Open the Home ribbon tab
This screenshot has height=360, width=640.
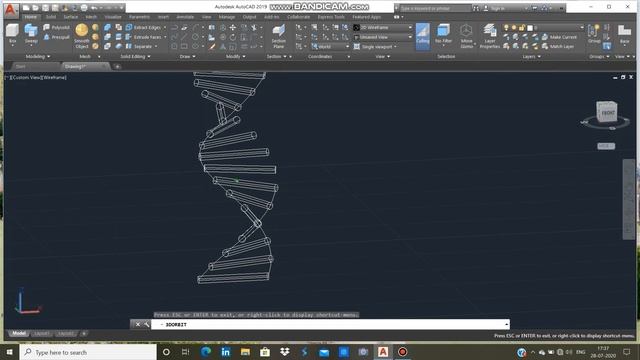coord(31,17)
